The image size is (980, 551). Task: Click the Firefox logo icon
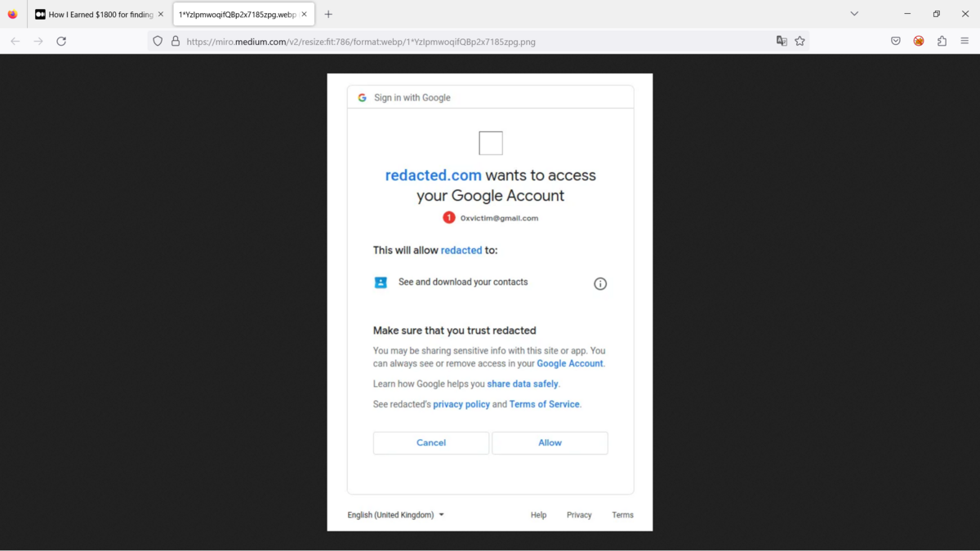click(x=12, y=14)
